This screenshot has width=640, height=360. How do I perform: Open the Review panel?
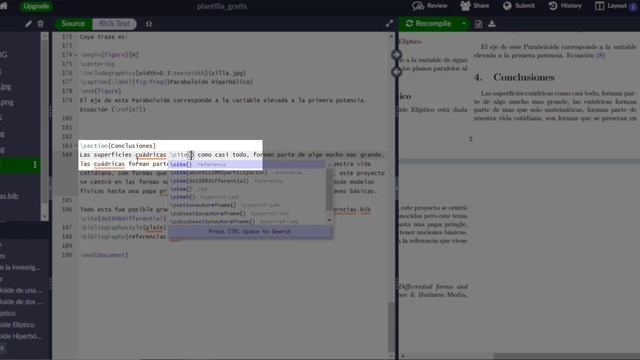(430, 6)
